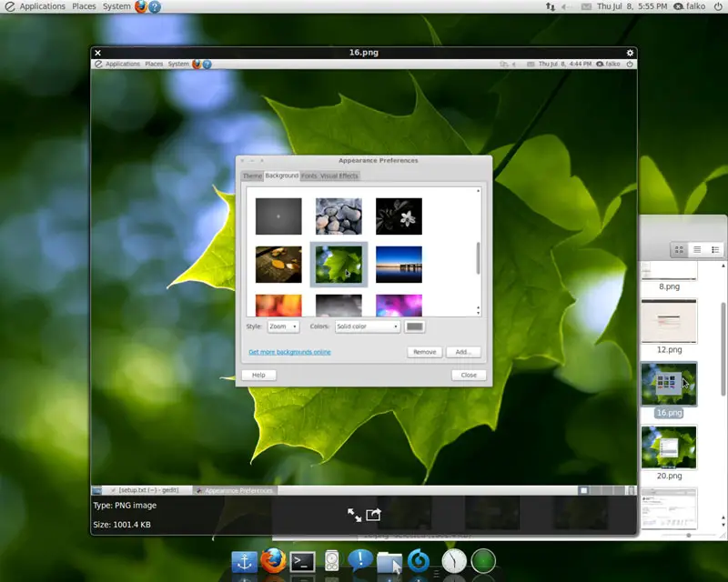Click the clock icon in the dock
Image resolution: width=728 pixels, height=582 pixels.
453,561
